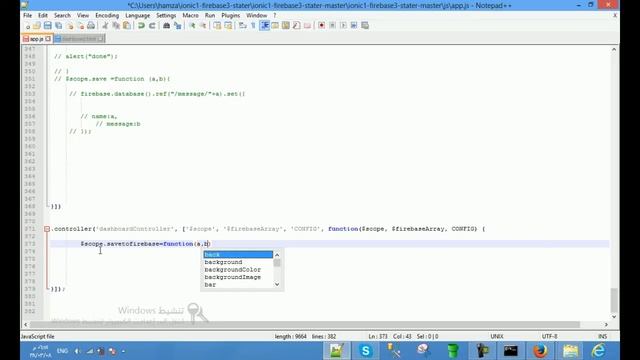This screenshot has height=360, width=640.
Task: Click the autocomplete list scroll-down arrow
Action: tap(277, 284)
